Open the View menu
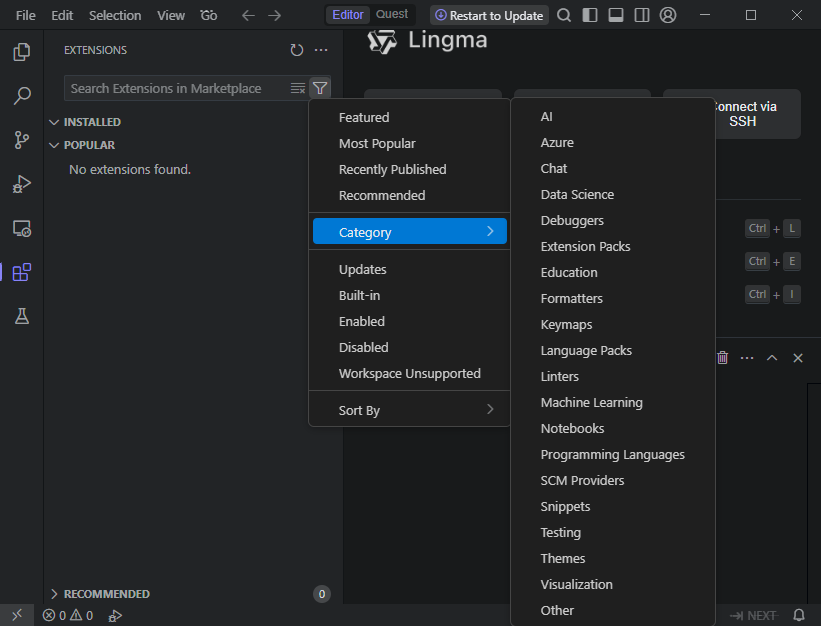 (171, 15)
